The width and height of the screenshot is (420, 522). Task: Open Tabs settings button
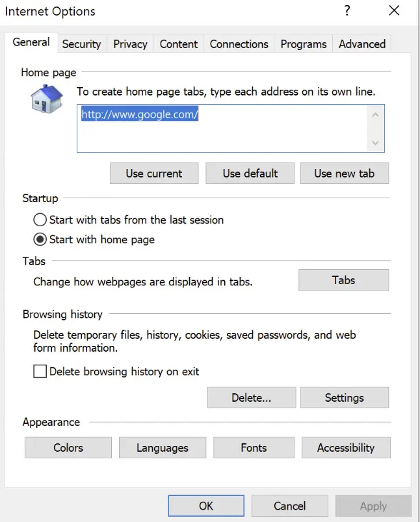343,280
